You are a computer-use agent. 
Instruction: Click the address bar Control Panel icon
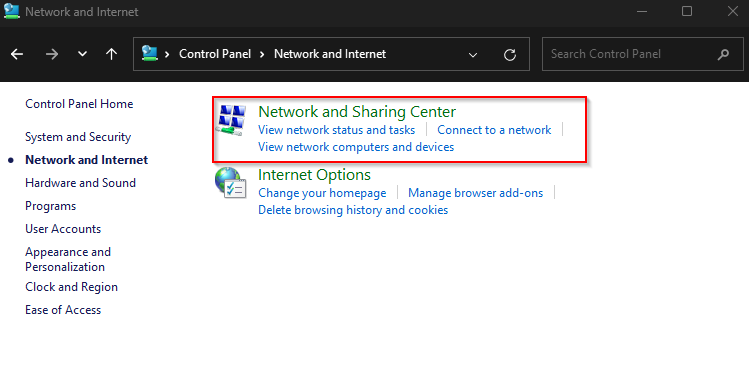tap(150, 53)
